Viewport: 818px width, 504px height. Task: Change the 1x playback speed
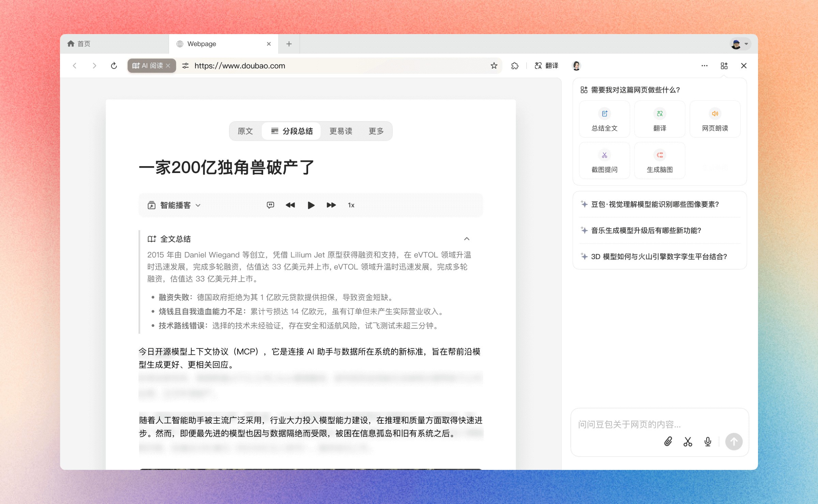[351, 205]
